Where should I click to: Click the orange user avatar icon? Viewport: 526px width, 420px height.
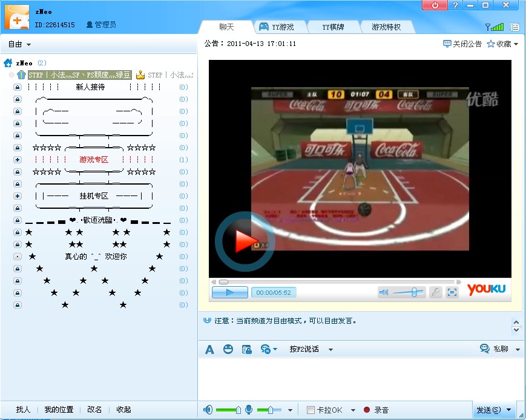(x=17, y=17)
